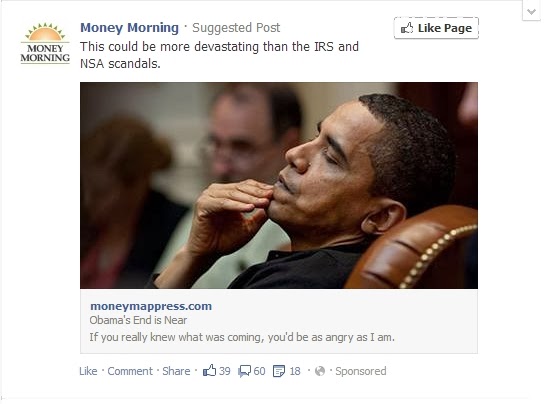Open the Money Morning page name link
The image size is (545, 404).
pos(129,27)
